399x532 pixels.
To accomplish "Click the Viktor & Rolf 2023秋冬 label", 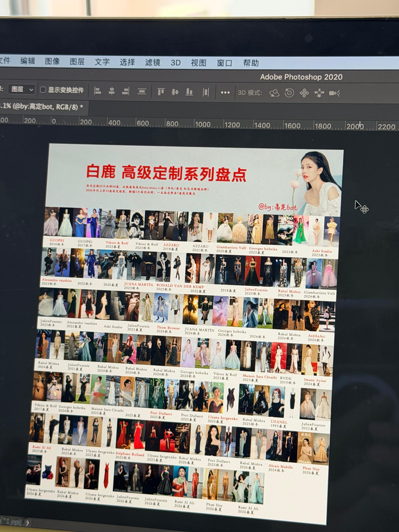I will (147, 246).
